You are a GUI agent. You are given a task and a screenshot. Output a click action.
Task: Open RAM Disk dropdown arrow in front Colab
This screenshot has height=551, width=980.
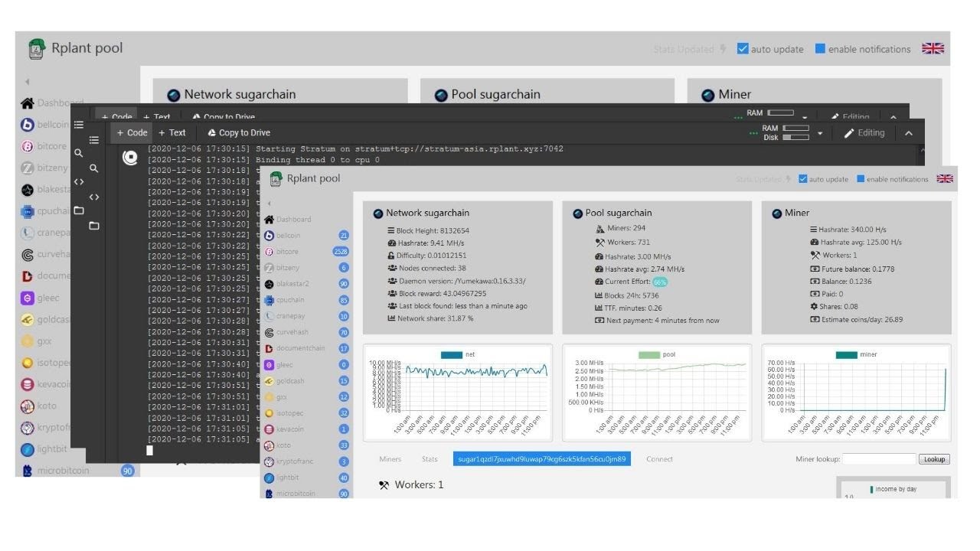(820, 133)
